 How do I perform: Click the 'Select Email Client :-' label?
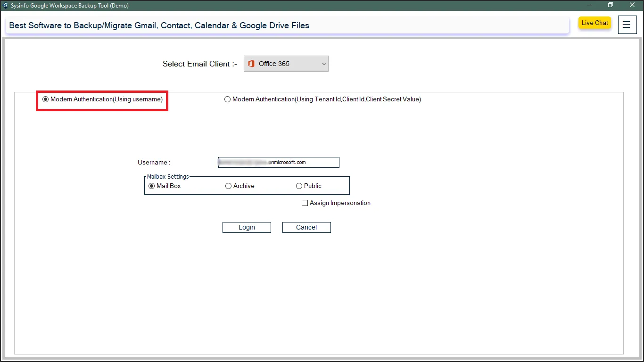click(x=200, y=64)
